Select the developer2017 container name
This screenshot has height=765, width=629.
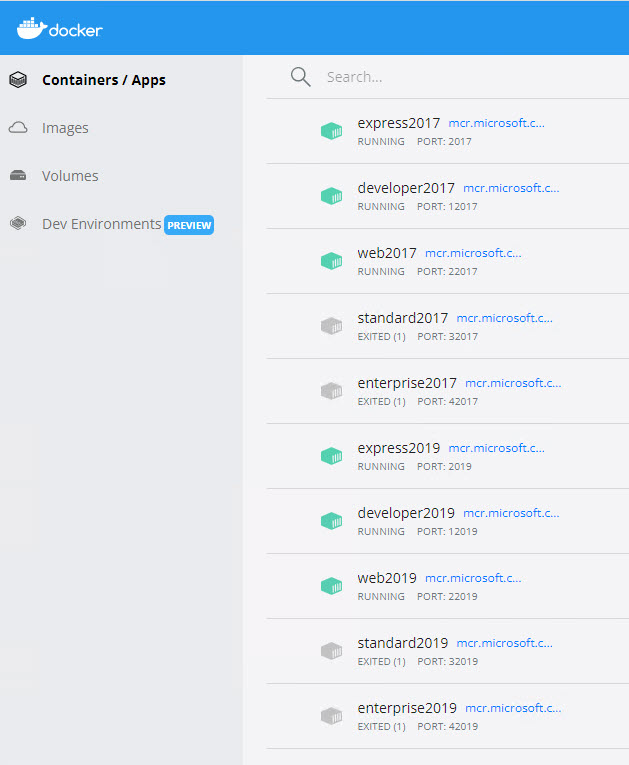pos(406,188)
